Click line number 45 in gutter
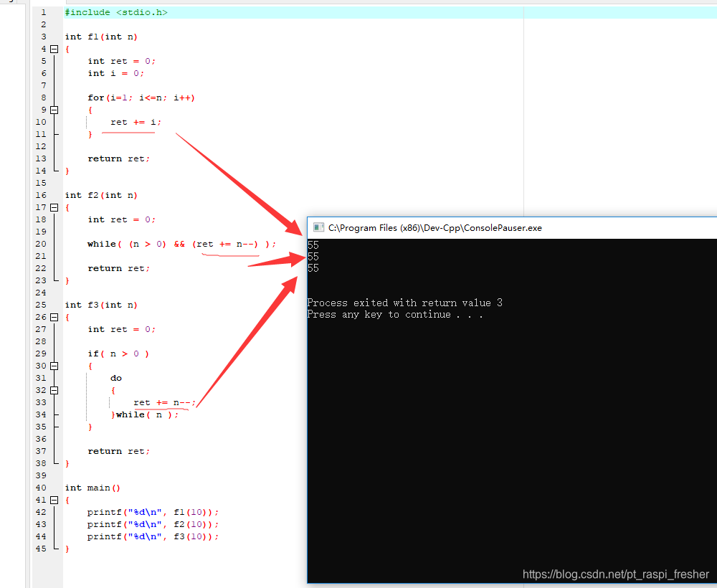The image size is (717, 588). [x=41, y=549]
